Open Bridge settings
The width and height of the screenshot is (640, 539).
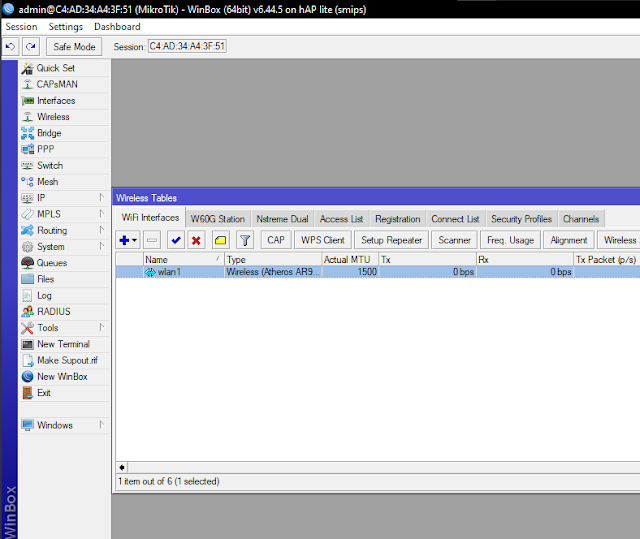(x=64, y=133)
